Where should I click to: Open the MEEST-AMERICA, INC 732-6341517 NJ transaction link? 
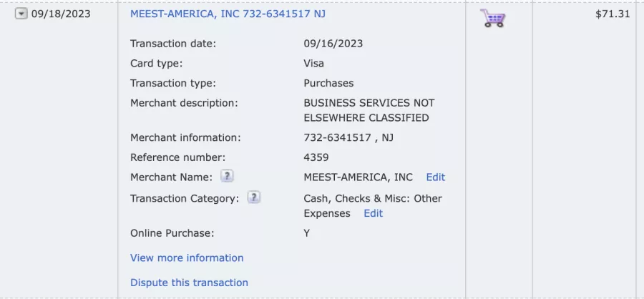tap(228, 14)
